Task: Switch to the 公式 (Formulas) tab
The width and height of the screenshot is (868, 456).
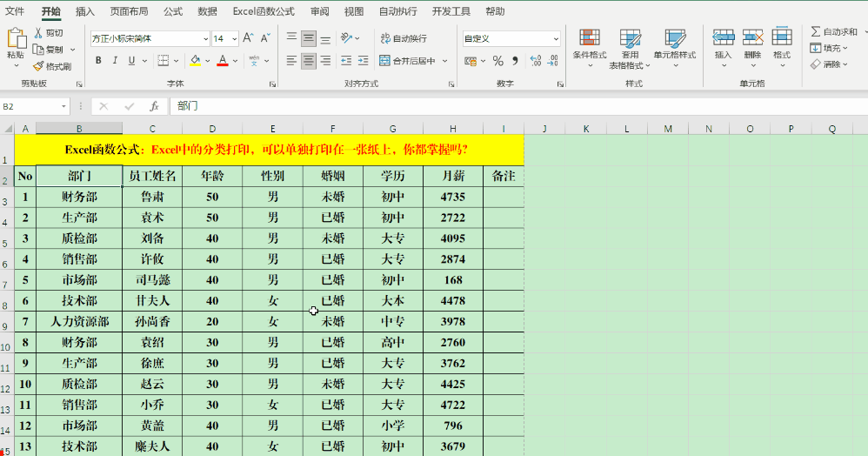Action: point(173,11)
